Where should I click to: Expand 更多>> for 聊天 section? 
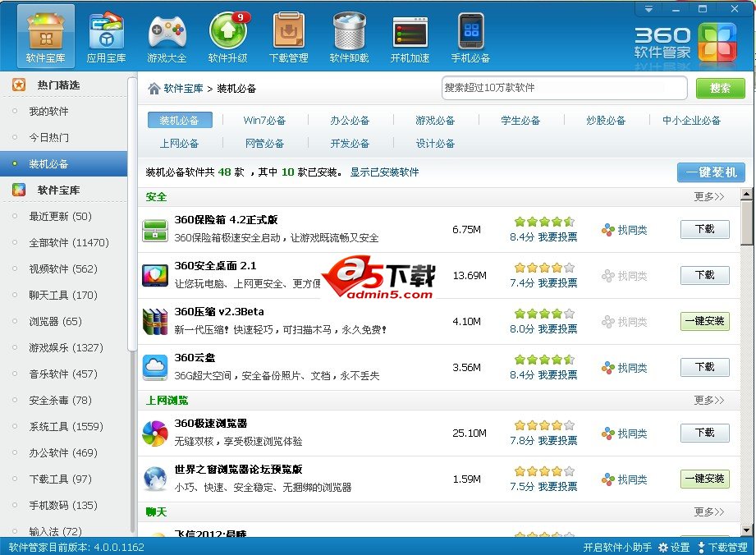[708, 511]
